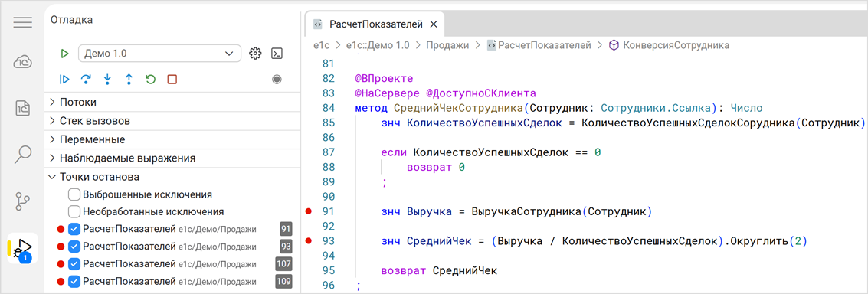Click the Continue debug button
Image resolution: width=868 pixels, height=294 pixels.
[64, 79]
